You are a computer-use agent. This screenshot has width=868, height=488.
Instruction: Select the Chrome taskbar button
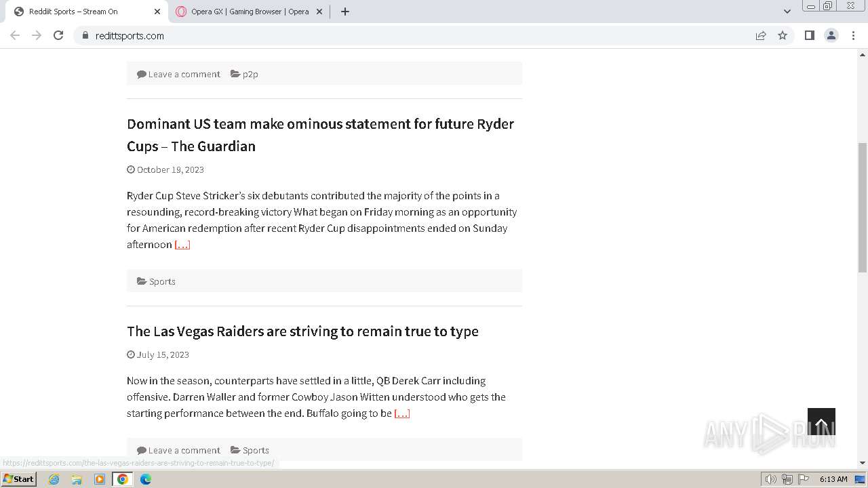click(x=123, y=479)
